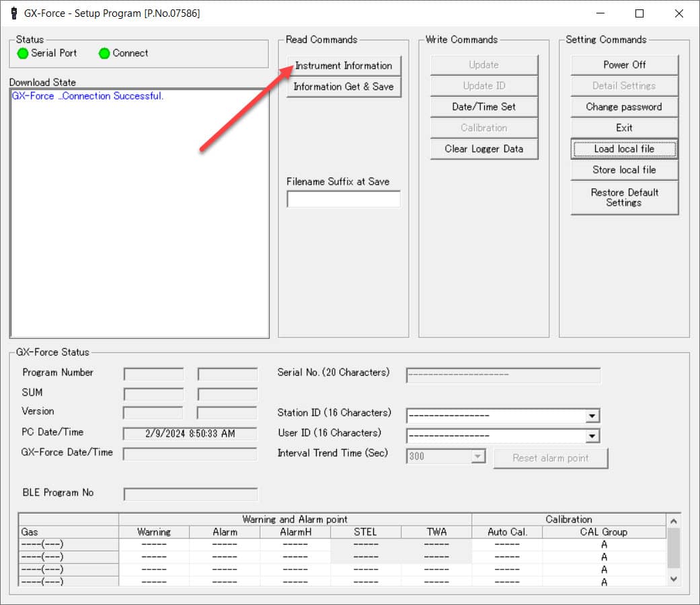This screenshot has height=605, width=700.
Task: Expand the Station ID dropdown
Action: (592, 416)
